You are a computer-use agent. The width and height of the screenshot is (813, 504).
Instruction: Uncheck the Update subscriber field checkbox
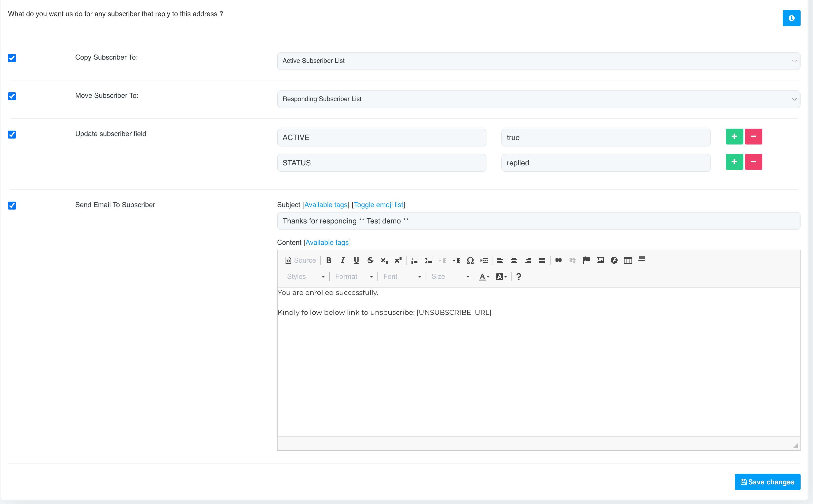click(x=12, y=134)
